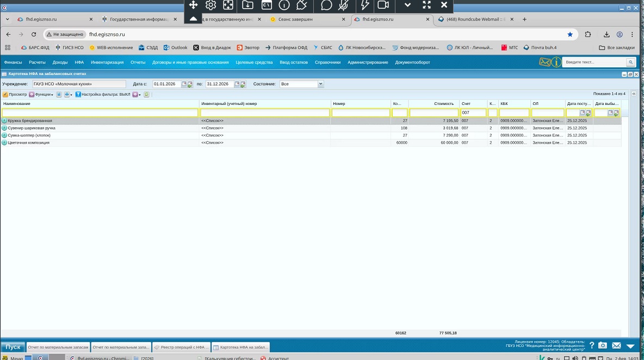Open calendar for Дата с field
Screen dimensions: 644x360
(184, 84)
